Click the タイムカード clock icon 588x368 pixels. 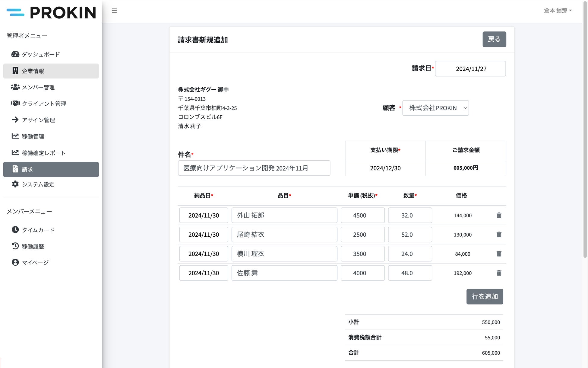tap(15, 230)
